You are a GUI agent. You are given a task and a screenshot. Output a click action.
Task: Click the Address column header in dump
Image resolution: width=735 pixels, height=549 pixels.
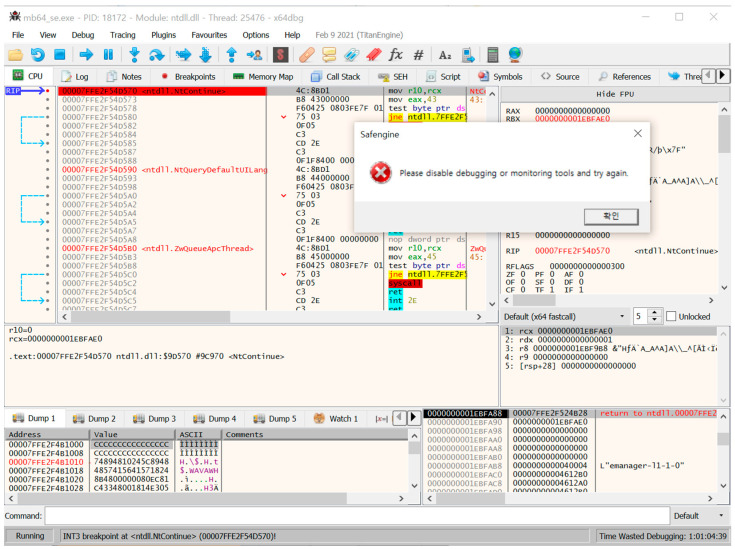tap(47, 434)
